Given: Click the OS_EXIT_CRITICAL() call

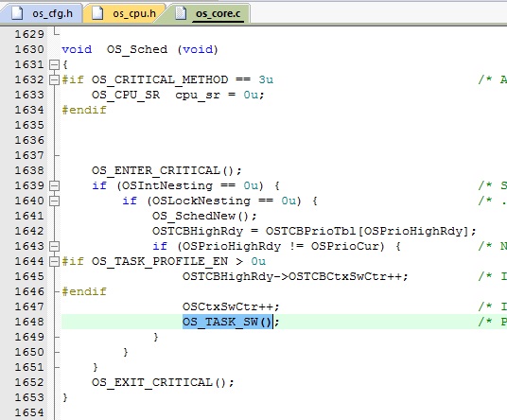Looking at the screenshot, I should (x=159, y=382).
